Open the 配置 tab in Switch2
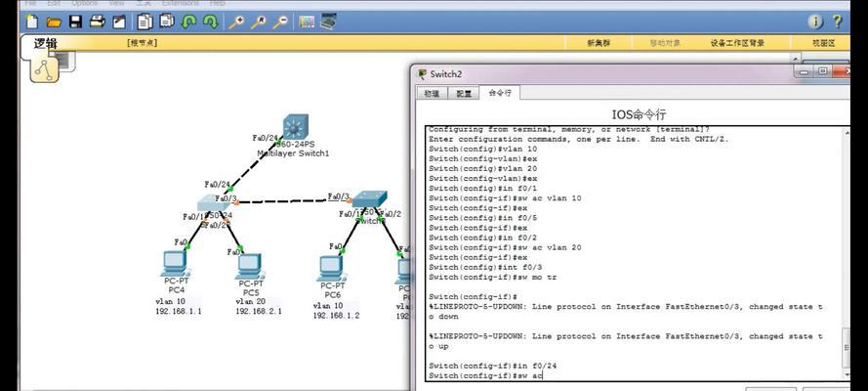 point(464,94)
